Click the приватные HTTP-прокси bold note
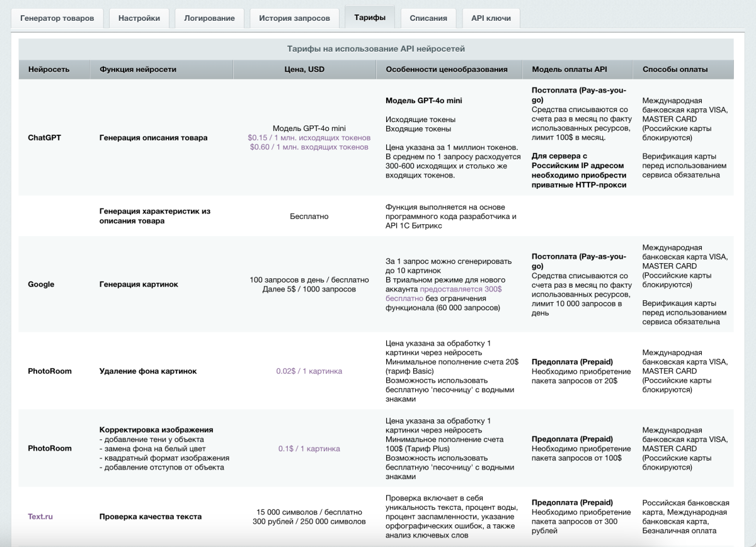 point(580,185)
